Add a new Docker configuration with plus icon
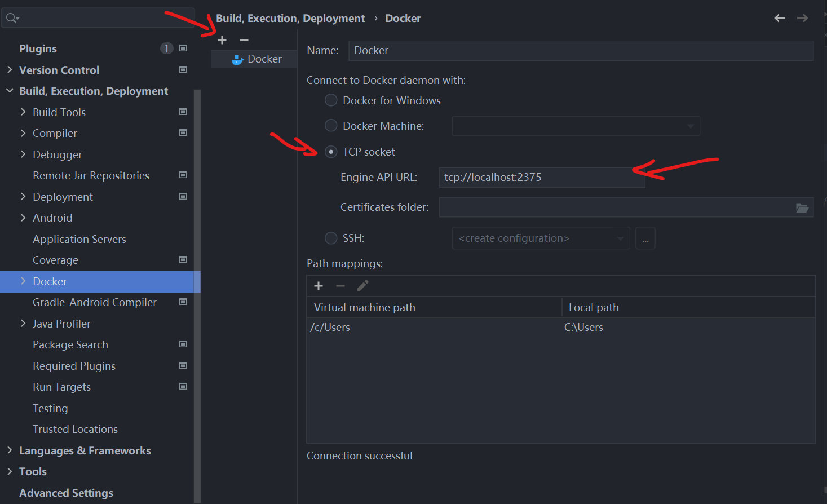The height and width of the screenshot is (504, 827). click(222, 40)
